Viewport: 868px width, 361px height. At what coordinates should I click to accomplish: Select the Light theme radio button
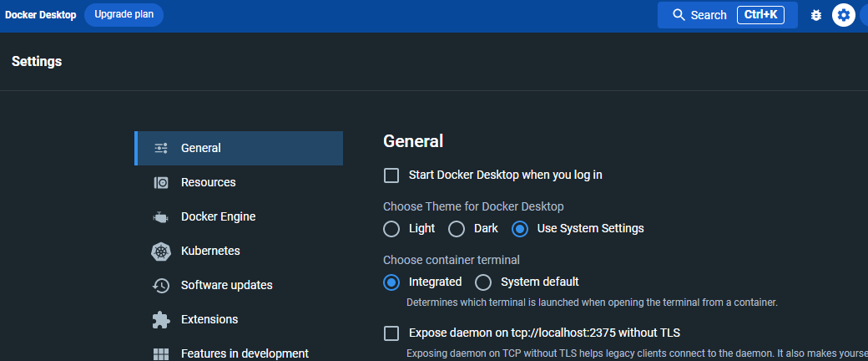tap(391, 229)
